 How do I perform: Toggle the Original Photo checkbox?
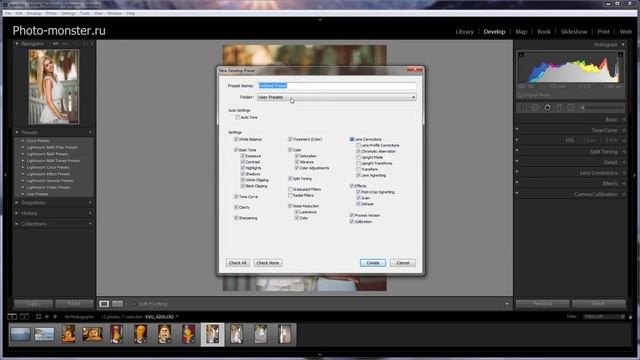point(520,95)
